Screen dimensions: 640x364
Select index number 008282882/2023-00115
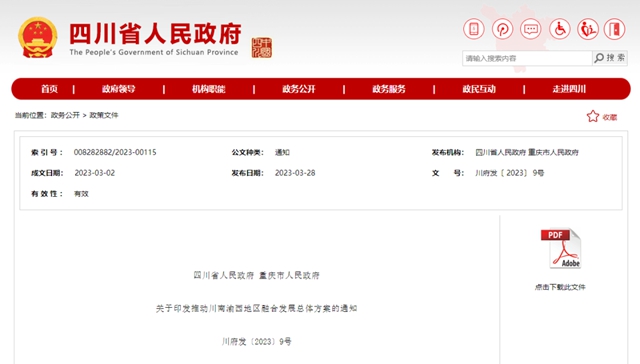coord(115,152)
